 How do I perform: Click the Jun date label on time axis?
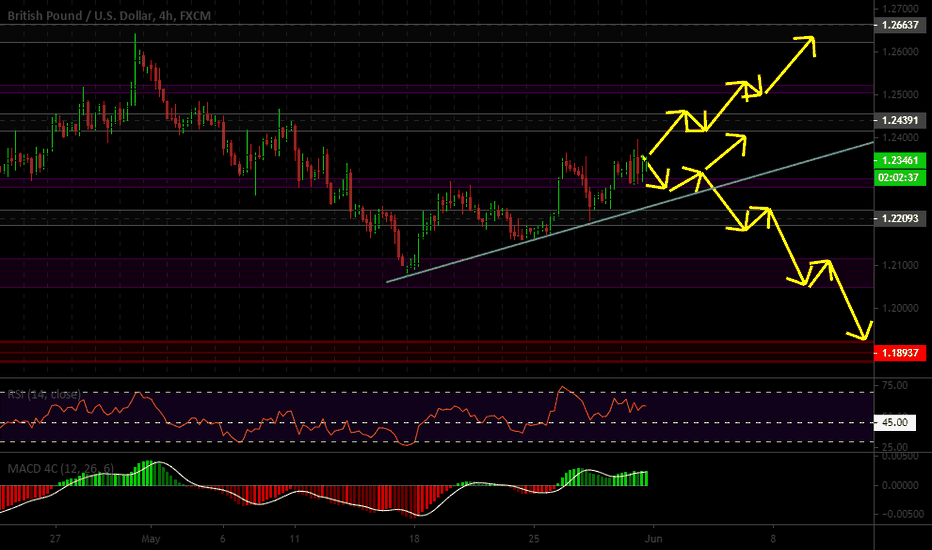click(x=653, y=539)
